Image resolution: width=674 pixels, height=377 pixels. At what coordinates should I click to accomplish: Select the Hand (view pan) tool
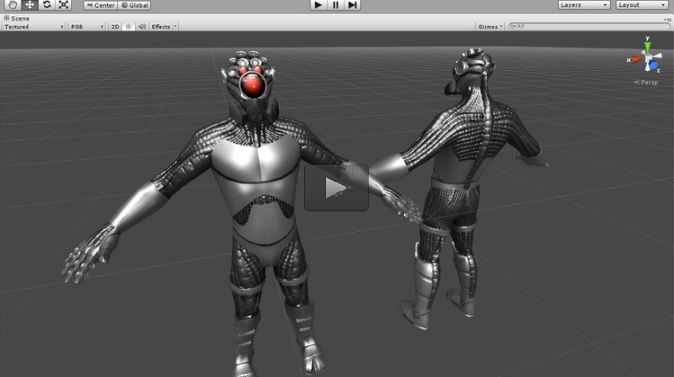click(12, 5)
